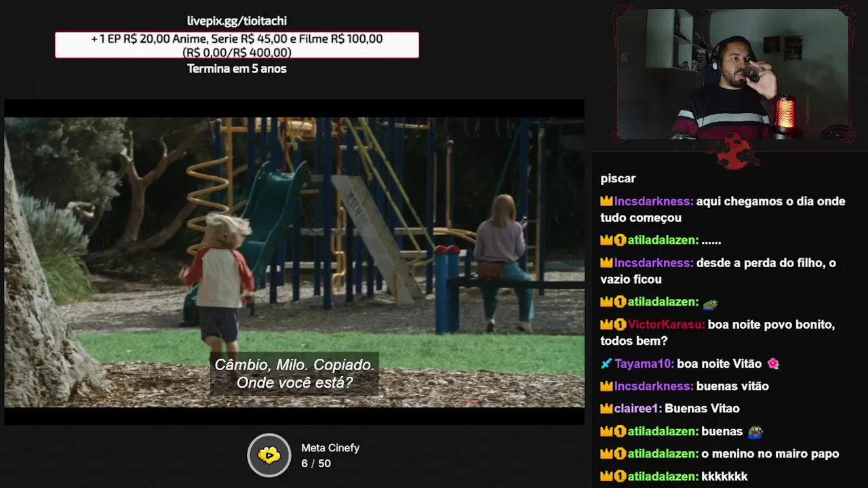
Task: Click crown badge on "o menino no mairo papo" row
Action: tap(606, 454)
